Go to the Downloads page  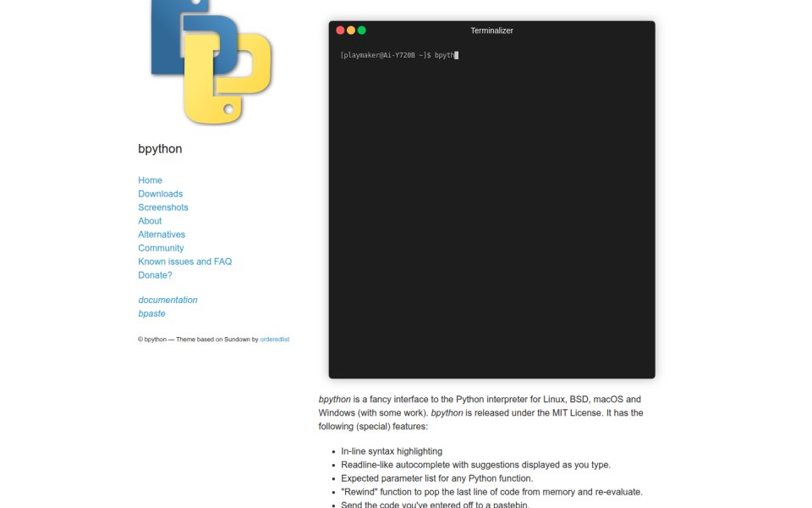pos(160,194)
